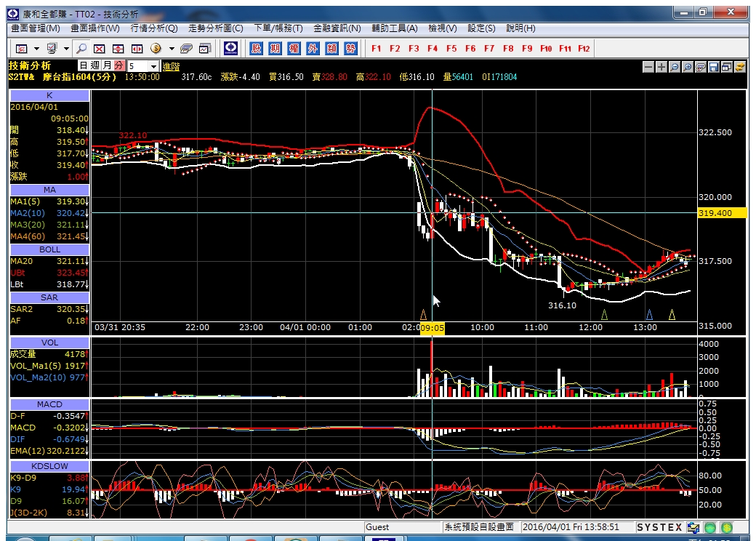The image size is (756, 541).
Task: Click the BOLL indicator panel header
Action: [x=49, y=249]
